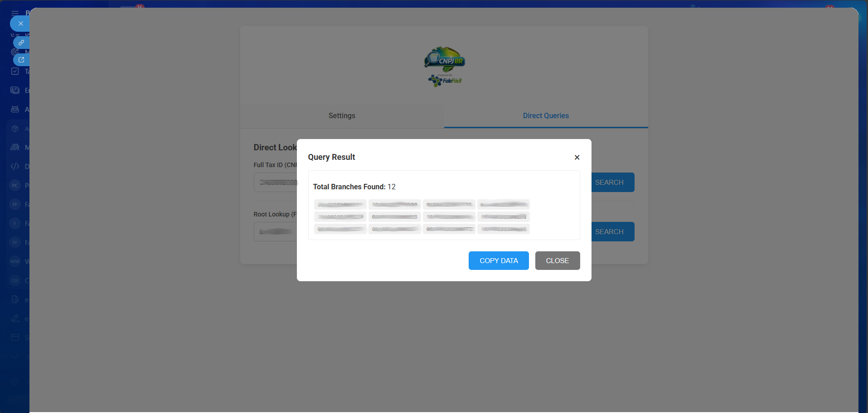Open the robot sidebar icon
868x413 pixels.
[15, 110]
